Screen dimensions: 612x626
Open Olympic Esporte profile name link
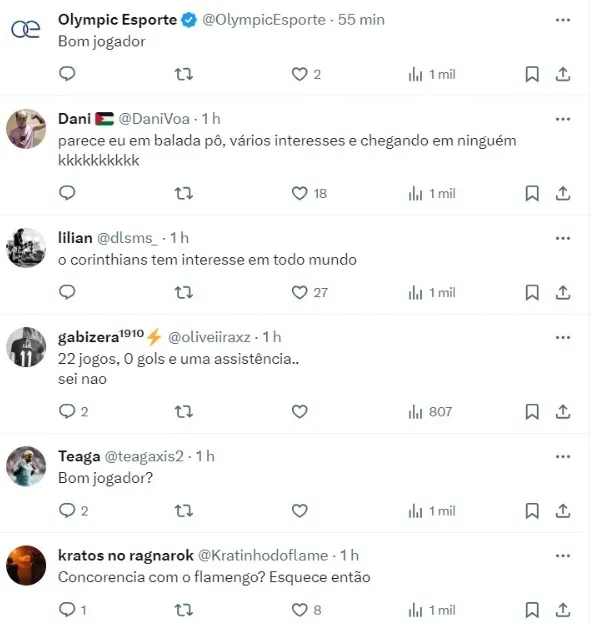[x=117, y=20]
